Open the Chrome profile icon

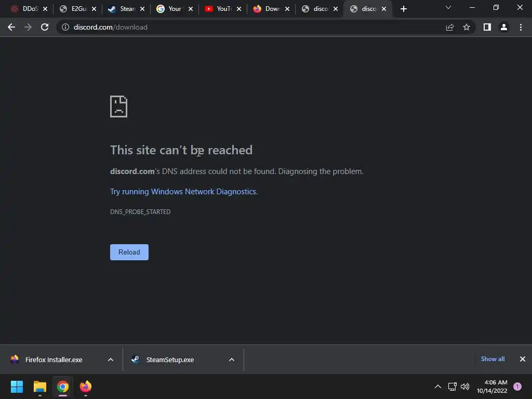[x=504, y=27]
